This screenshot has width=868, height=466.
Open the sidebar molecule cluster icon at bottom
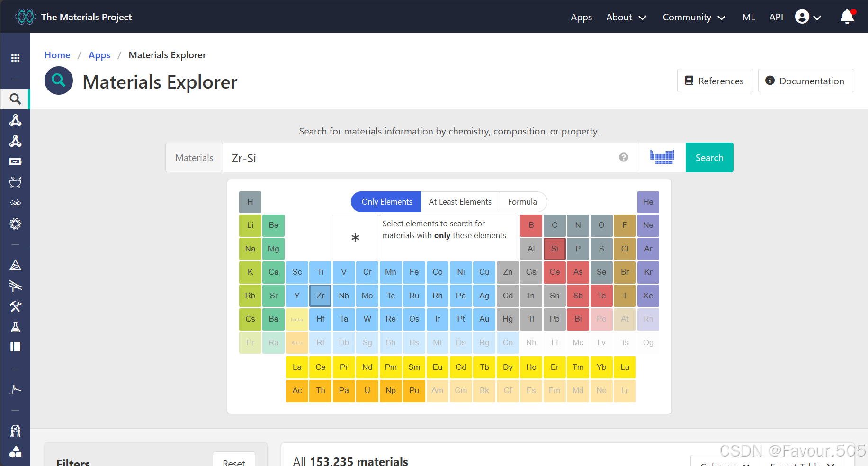15,451
